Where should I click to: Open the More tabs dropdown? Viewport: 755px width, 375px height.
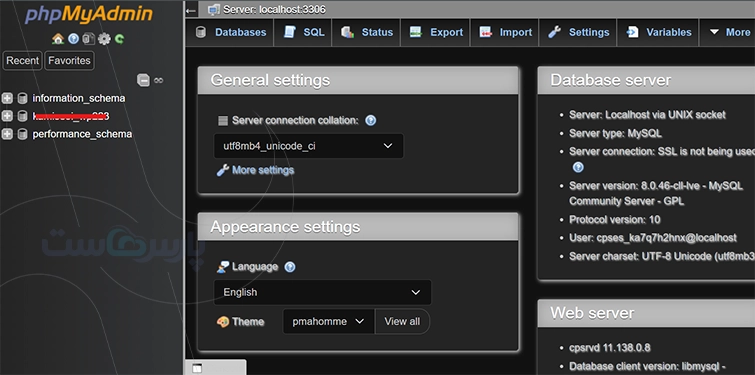click(729, 32)
